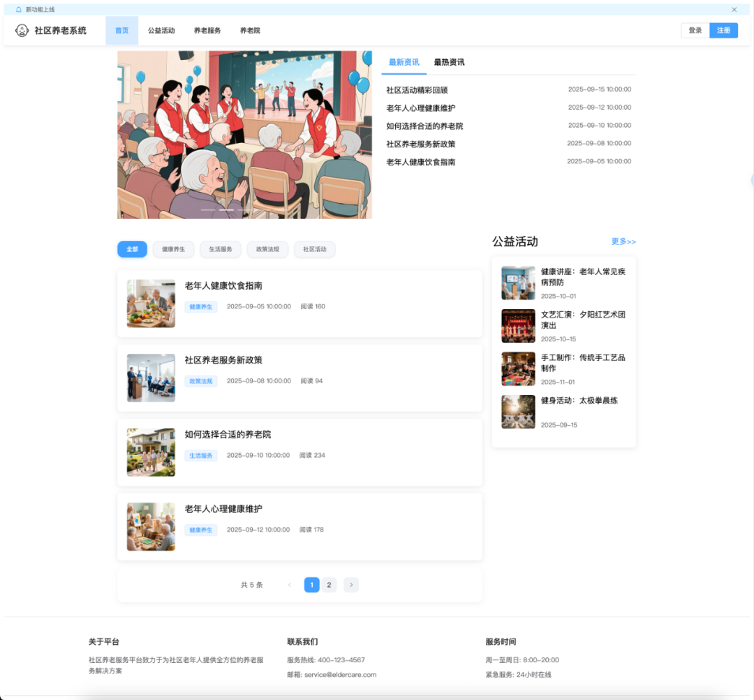Switch to the 最热资讯 tab
The width and height of the screenshot is (754, 700).
[450, 62]
